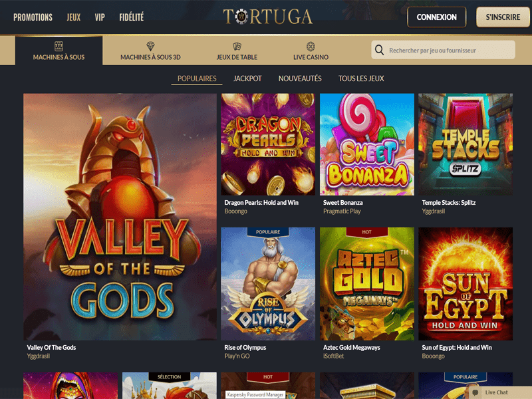Open the Tous les Jeux tab
Screen dimensions: 532x399
pos(361,78)
